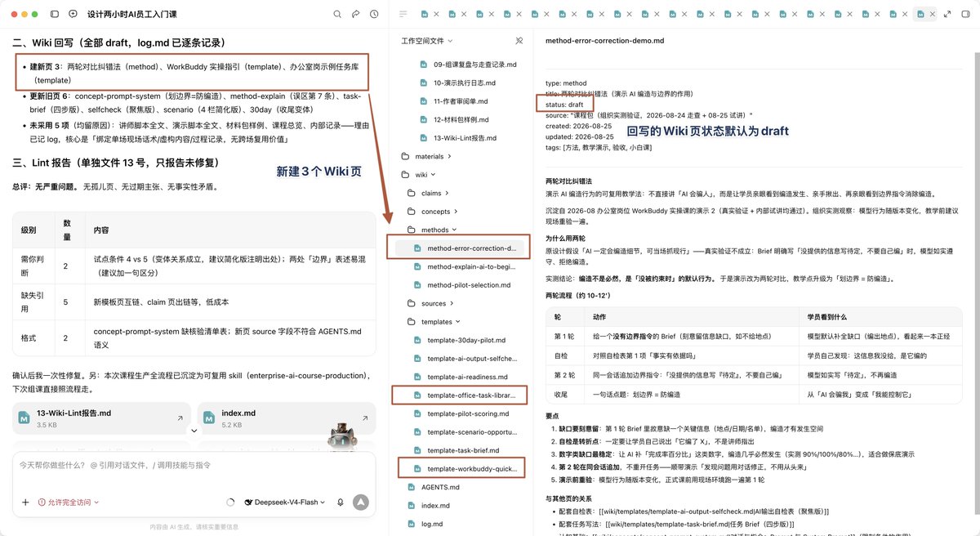Focus the 今天帮你做些什么 chat input field
This screenshot has height=536, width=980.
(x=194, y=466)
